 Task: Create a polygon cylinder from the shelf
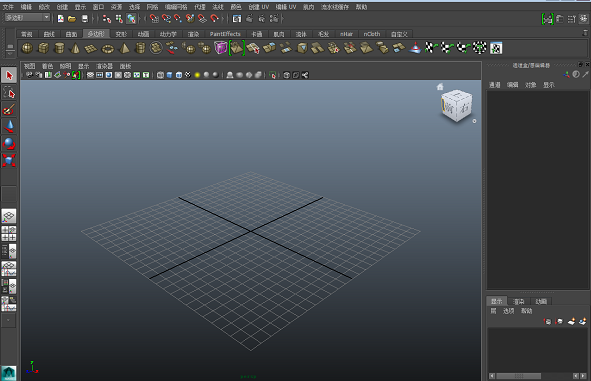pyautogui.click(x=59, y=48)
